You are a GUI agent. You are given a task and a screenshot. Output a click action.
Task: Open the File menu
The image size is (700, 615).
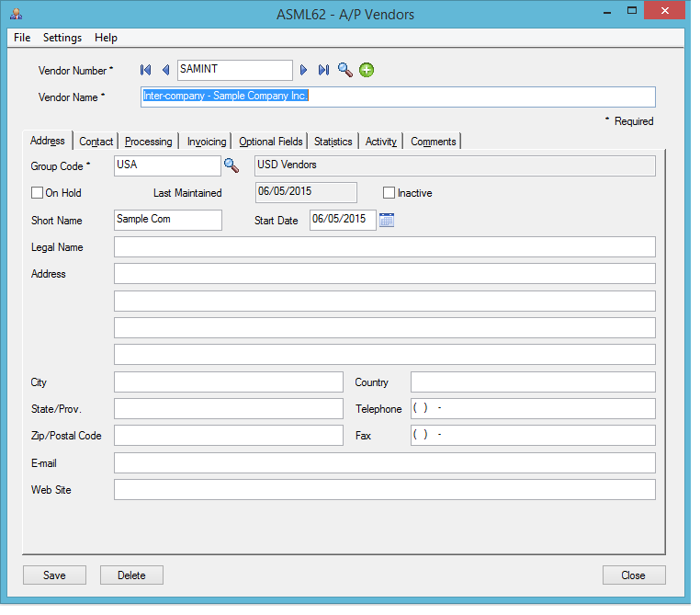(x=22, y=38)
